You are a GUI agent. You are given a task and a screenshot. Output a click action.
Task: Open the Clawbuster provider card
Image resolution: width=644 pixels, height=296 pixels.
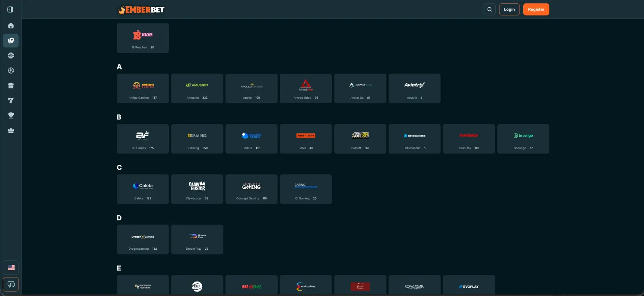coord(197,189)
